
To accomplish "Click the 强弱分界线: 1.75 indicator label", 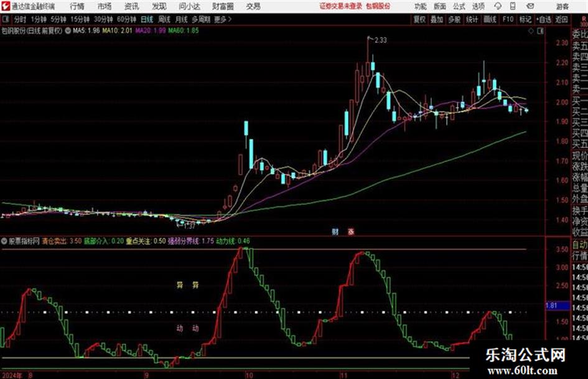I will [191, 241].
